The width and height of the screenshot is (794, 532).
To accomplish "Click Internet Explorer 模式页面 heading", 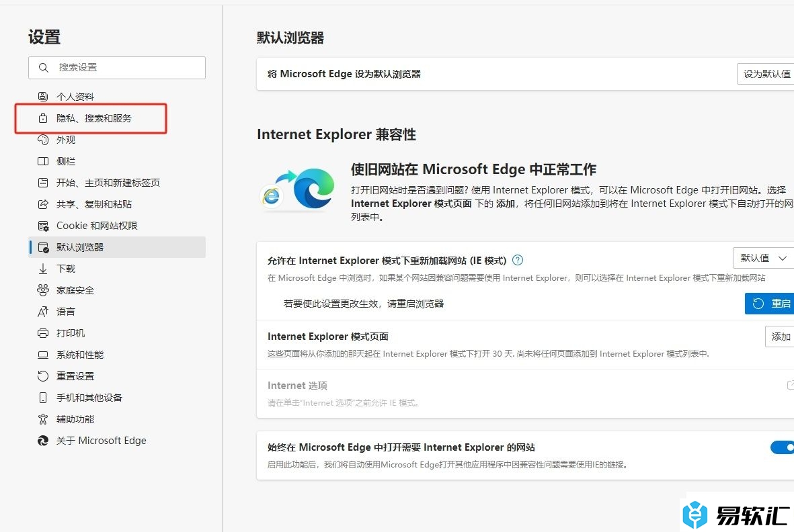I will point(328,337).
